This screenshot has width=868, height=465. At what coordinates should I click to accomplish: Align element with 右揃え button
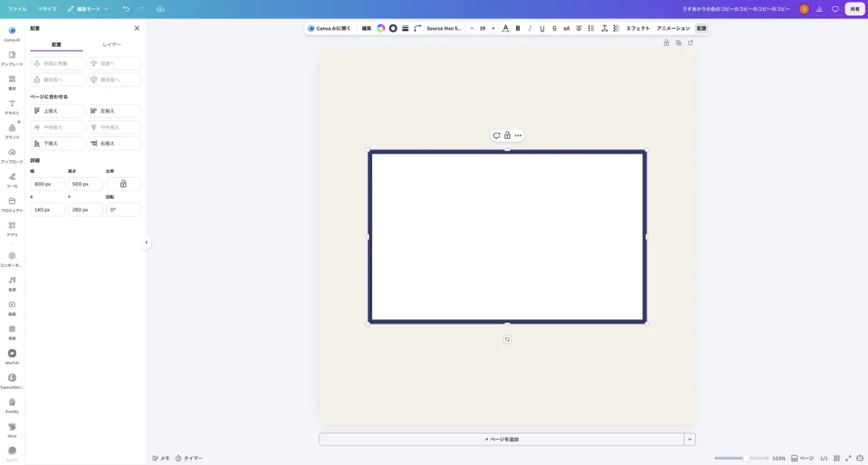[x=114, y=143]
